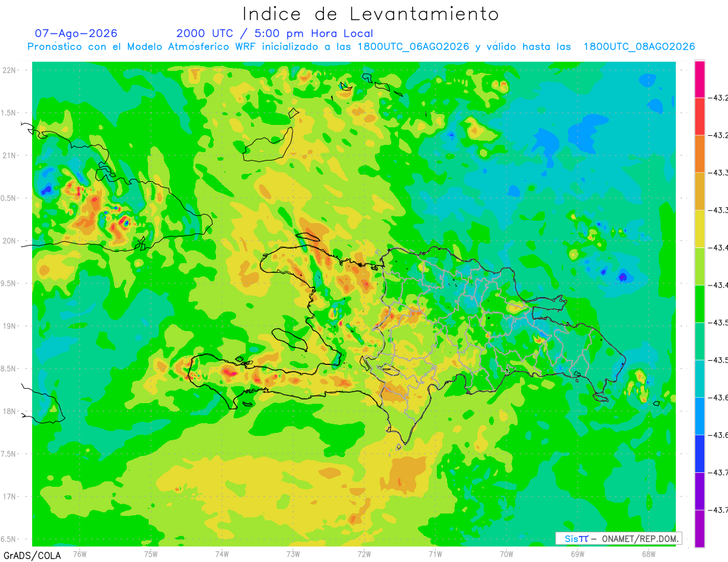Image resolution: width=728 pixels, height=562 pixels.
Task: Click the deep blue legend swatch
Action: click(x=699, y=453)
